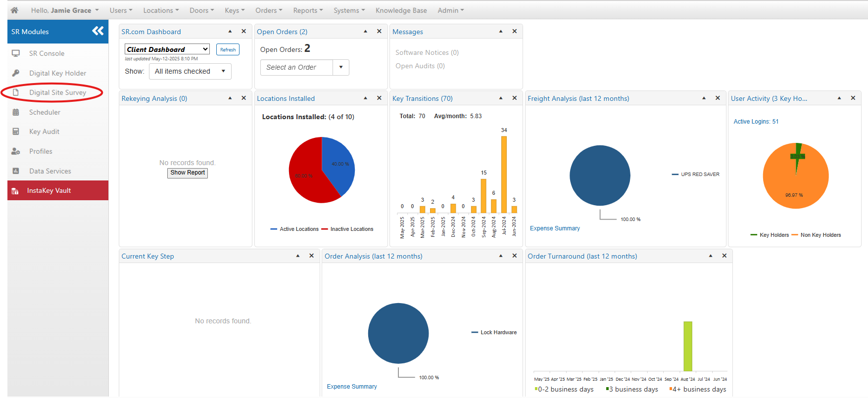Open Software Notices (0) link
Screen dimensions: 868x398
tap(427, 52)
